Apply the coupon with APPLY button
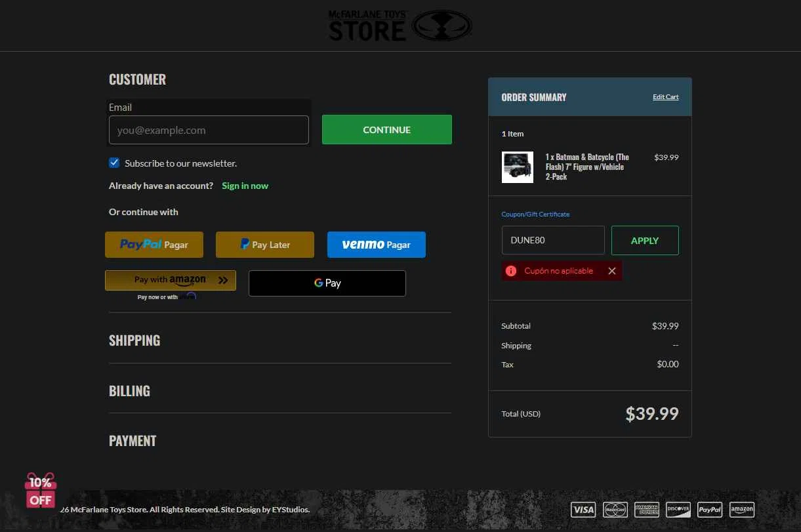The image size is (801, 532). pyautogui.click(x=645, y=240)
